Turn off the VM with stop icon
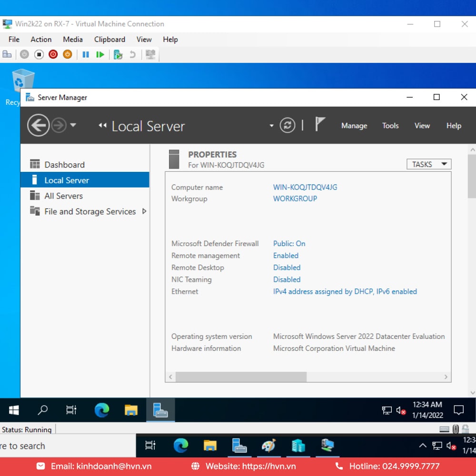 point(39,55)
